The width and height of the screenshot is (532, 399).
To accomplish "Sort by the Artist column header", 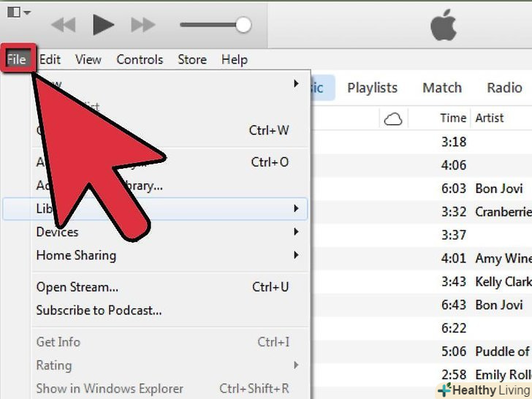I will pyautogui.click(x=490, y=118).
